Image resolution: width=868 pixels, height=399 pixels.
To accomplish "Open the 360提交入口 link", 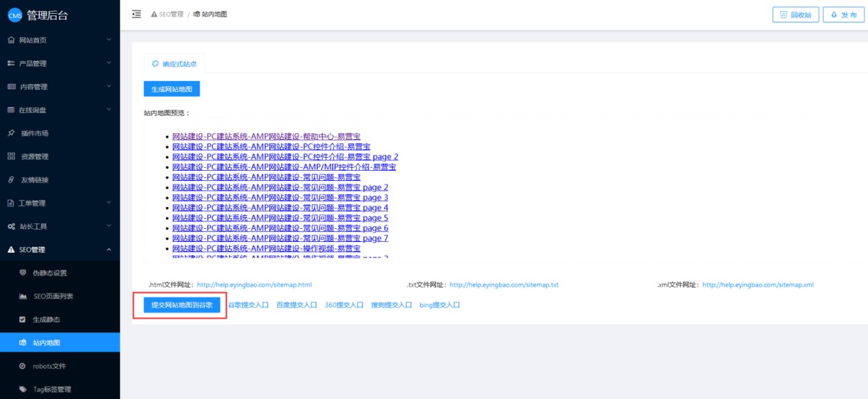I will click(x=344, y=306).
